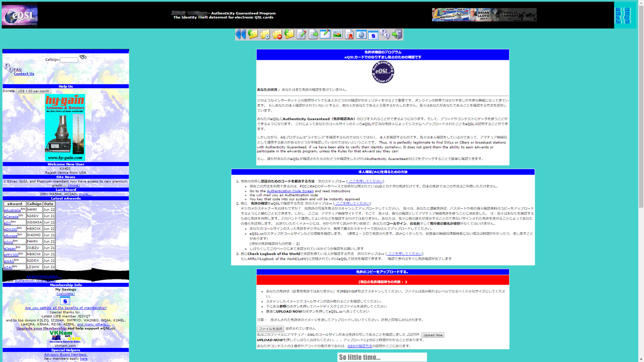Screen dimensions: 644x362
Task: Click the exit door logout icon
Action: pyautogui.click(x=397, y=34)
